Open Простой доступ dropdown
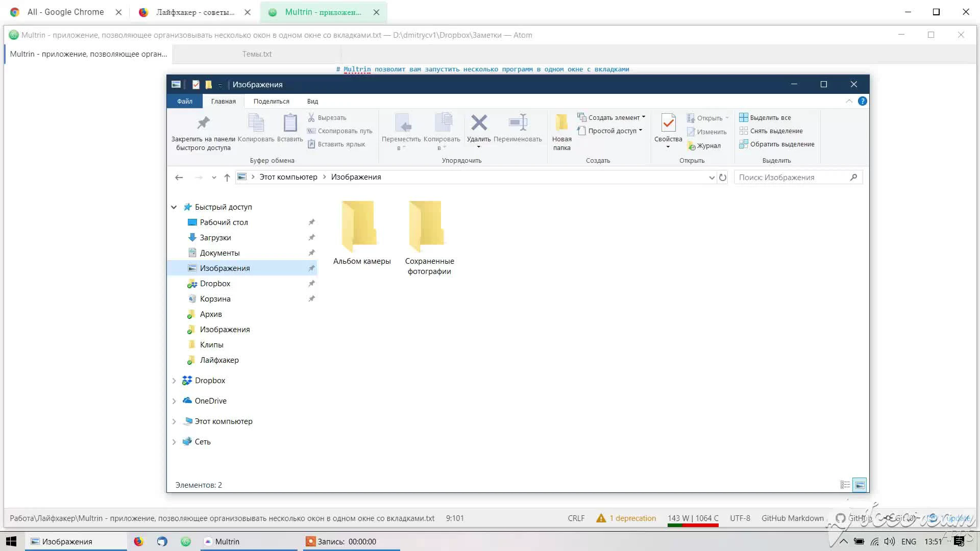 (609, 131)
